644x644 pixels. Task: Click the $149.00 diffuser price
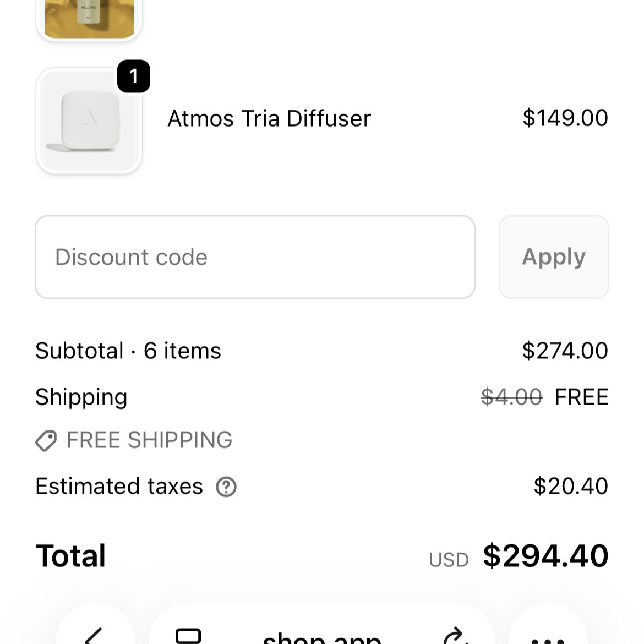[565, 118]
